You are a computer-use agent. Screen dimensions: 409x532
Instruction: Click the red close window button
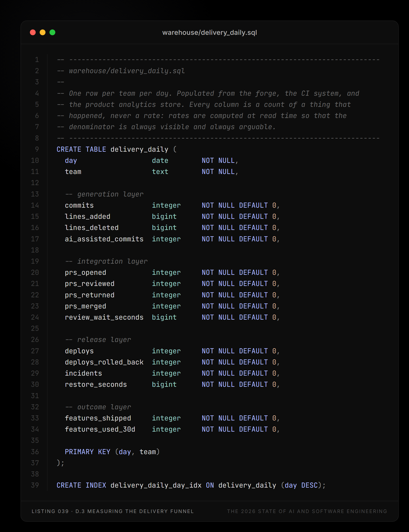[x=33, y=32]
